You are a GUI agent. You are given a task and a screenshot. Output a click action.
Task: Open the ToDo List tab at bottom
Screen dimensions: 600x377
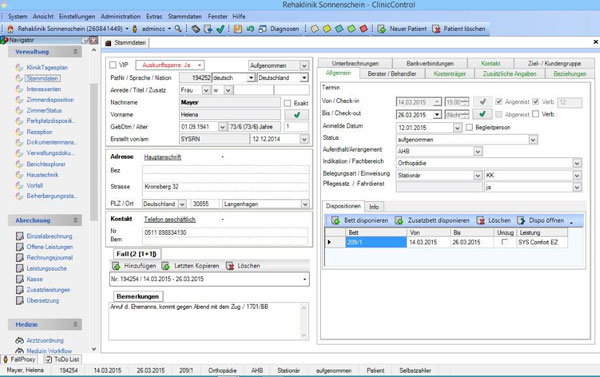62,359
